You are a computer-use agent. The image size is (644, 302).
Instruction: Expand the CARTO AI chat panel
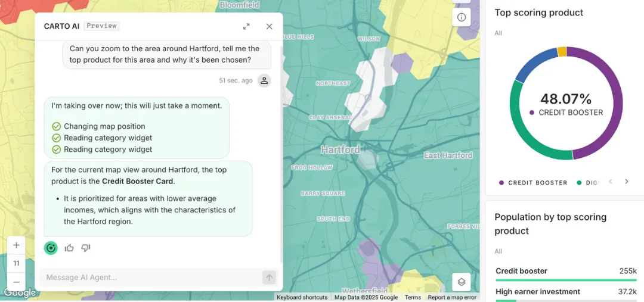pyautogui.click(x=246, y=26)
